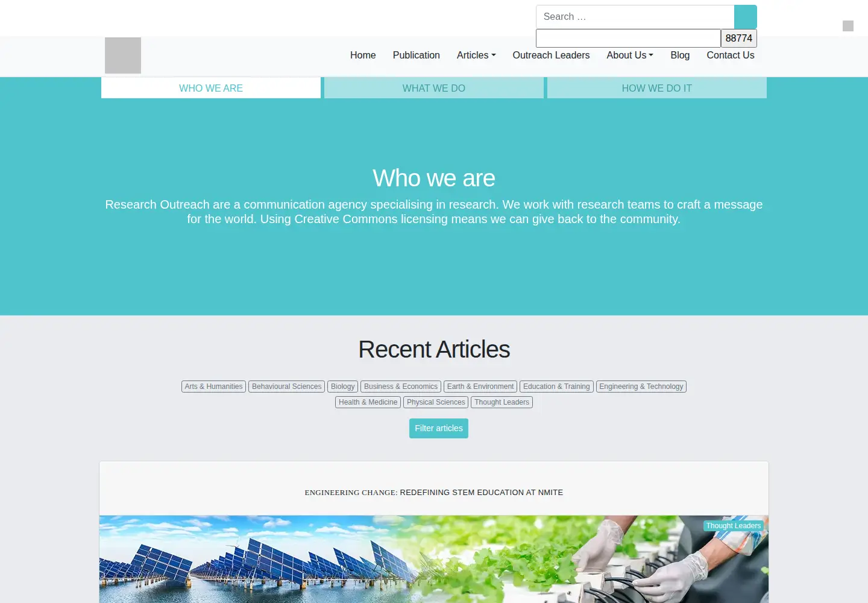Open the Blog nav link
The height and width of the screenshot is (603, 868).
point(680,55)
